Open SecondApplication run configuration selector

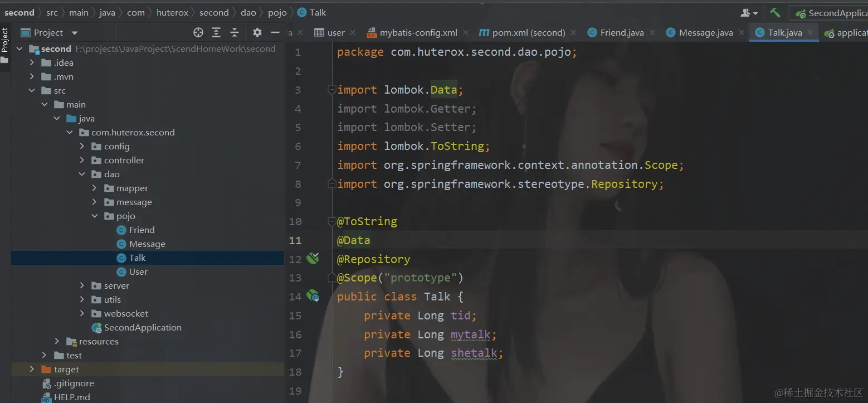(x=830, y=13)
